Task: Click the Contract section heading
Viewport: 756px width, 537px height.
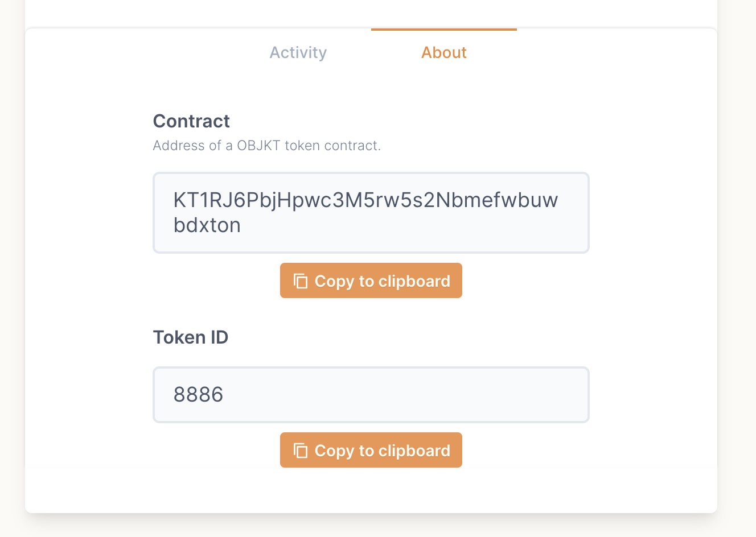Action: pyautogui.click(x=191, y=121)
